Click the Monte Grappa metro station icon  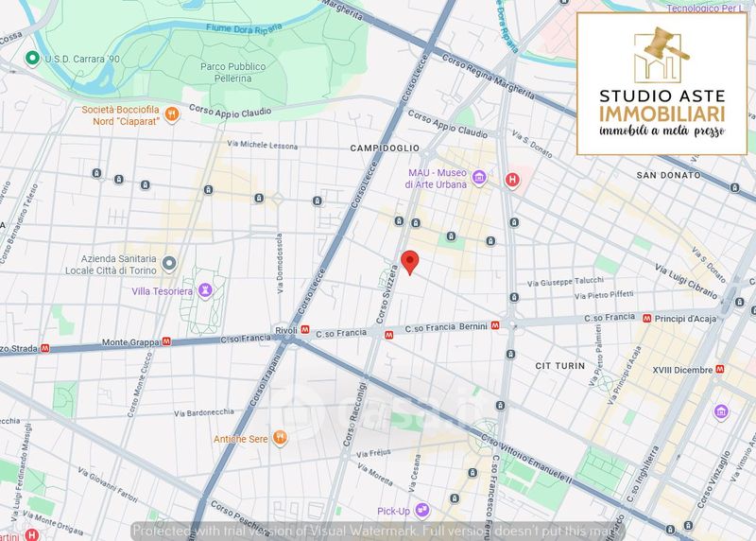coord(166,340)
